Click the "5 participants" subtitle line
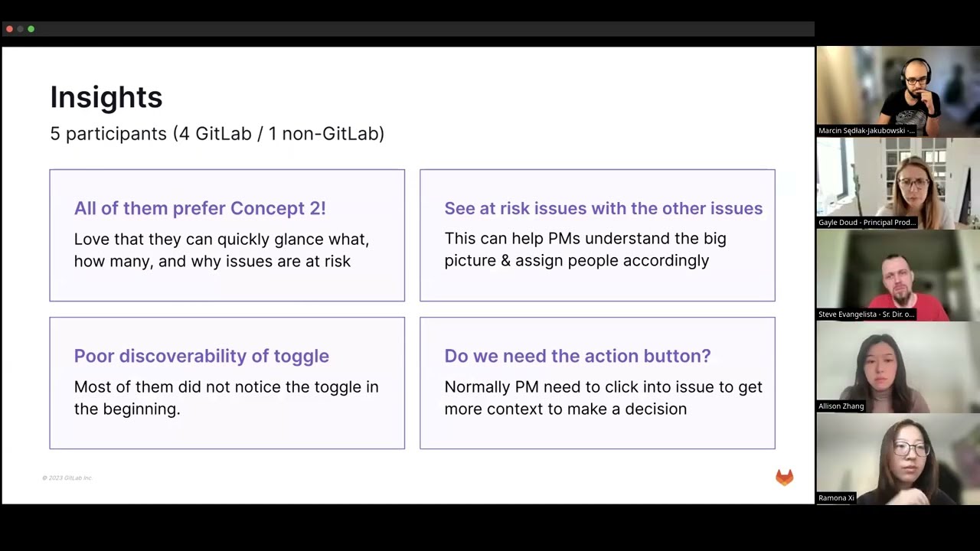 pyautogui.click(x=217, y=134)
